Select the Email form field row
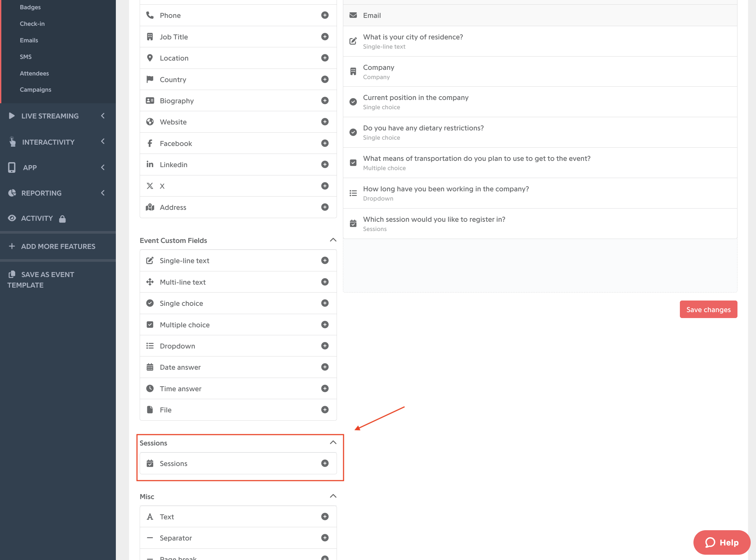Image resolution: width=756 pixels, height=560 pixels. (x=540, y=15)
